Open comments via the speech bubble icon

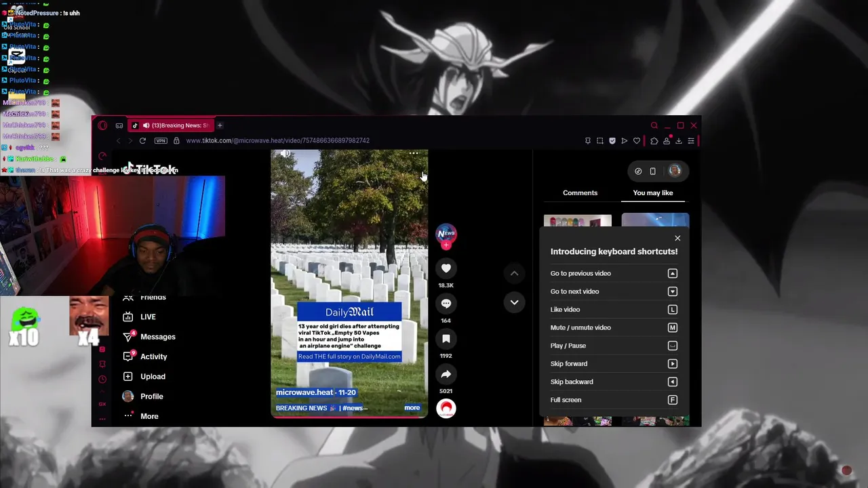pos(446,304)
